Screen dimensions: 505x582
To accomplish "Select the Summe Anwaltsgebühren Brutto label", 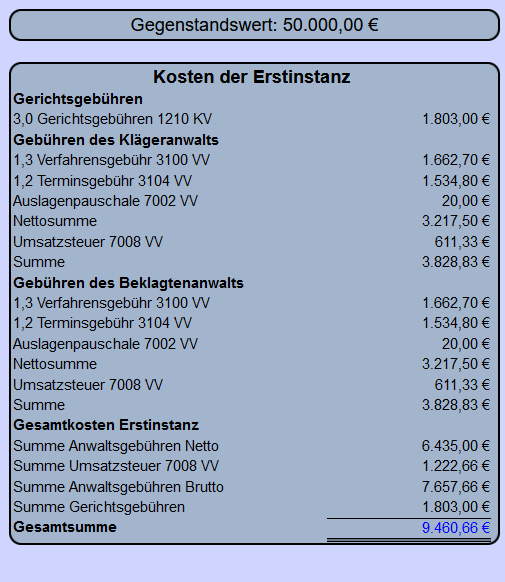I will (118, 487).
